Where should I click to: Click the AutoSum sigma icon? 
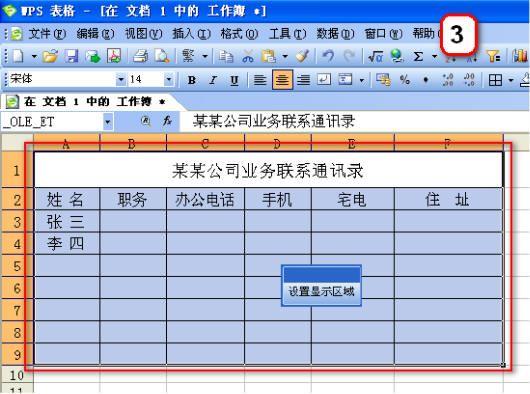point(418,56)
